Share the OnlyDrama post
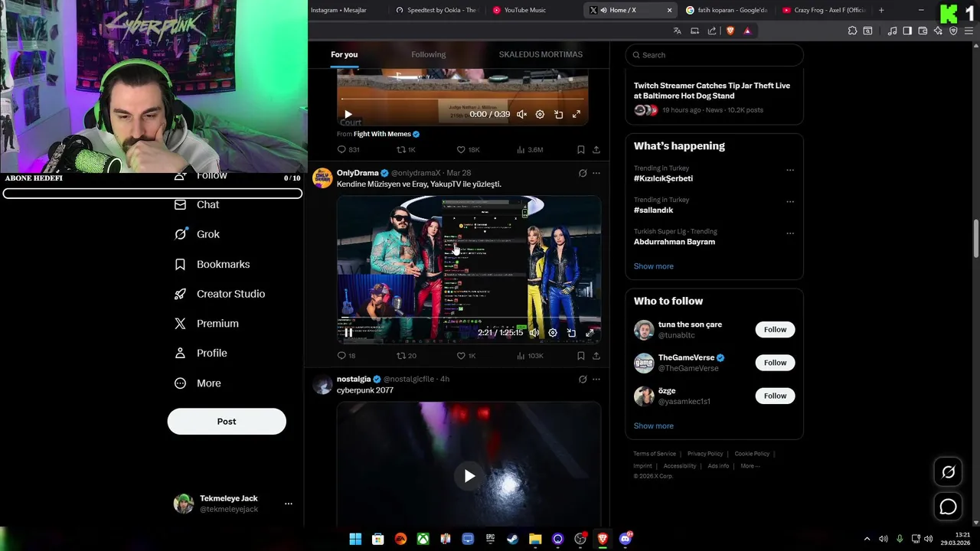Viewport: 980px width, 551px height. click(x=596, y=356)
